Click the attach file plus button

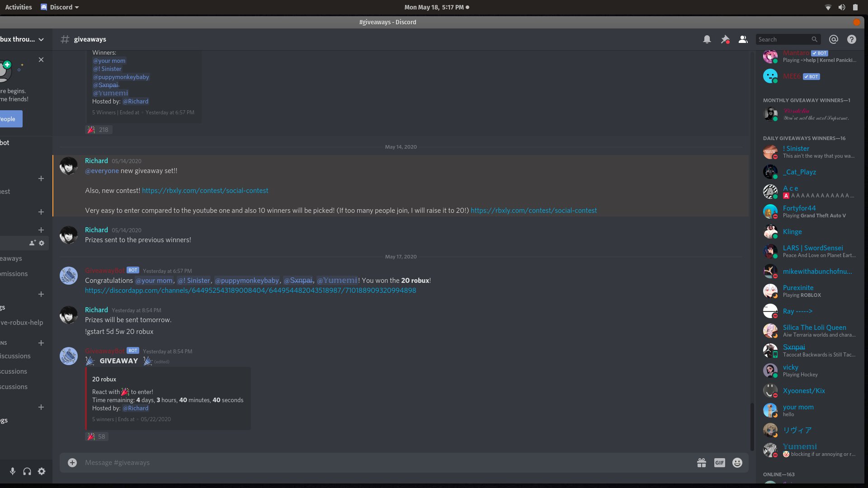[x=72, y=463]
